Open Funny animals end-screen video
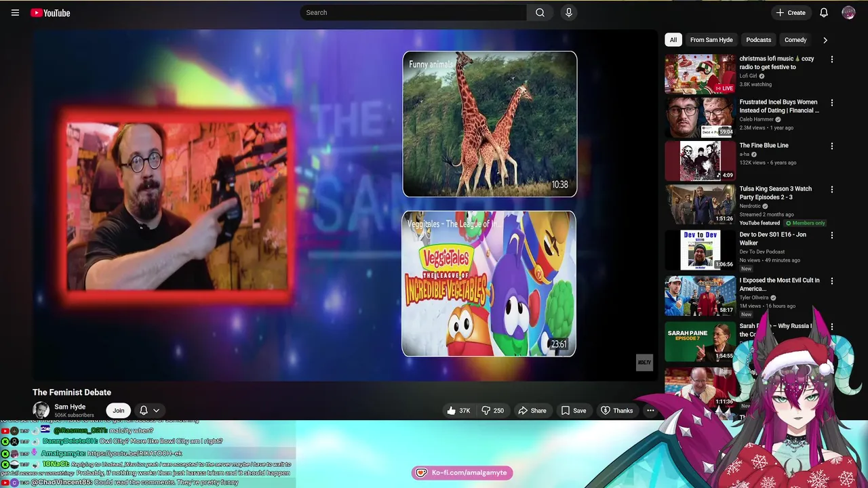The width and height of the screenshot is (868, 488). [x=490, y=124]
